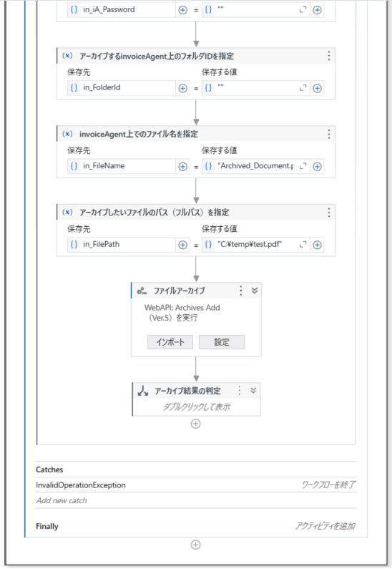The width and height of the screenshot is (392, 569).
Task: Click plus icon next to in_iA_Password field
Action: tap(182, 10)
